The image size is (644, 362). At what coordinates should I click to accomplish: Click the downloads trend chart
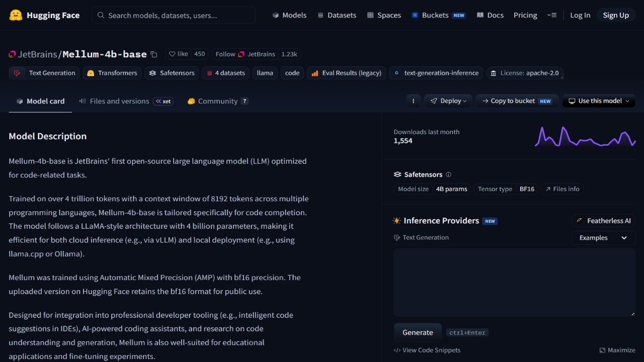(x=585, y=136)
